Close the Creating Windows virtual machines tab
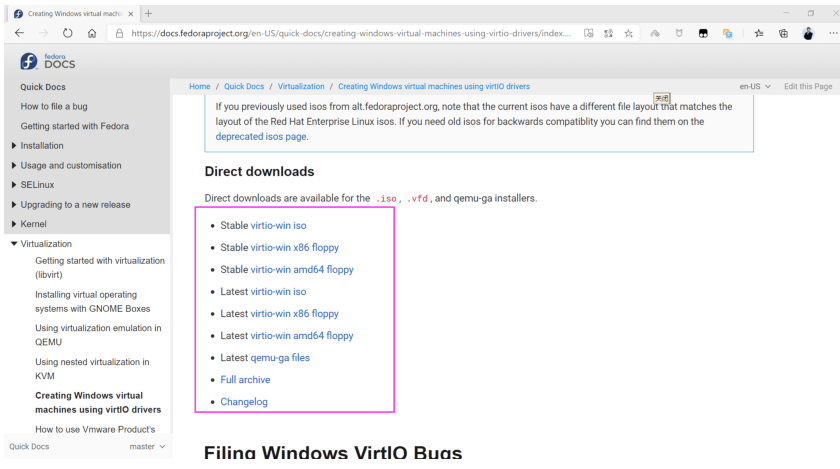 coord(131,14)
